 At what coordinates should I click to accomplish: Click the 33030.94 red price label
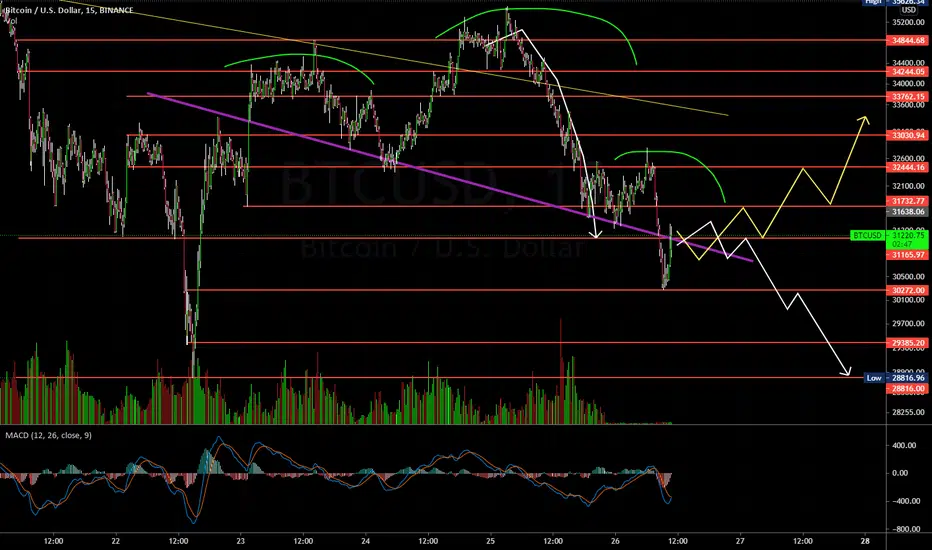pyautogui.click(x=909, y=136)
